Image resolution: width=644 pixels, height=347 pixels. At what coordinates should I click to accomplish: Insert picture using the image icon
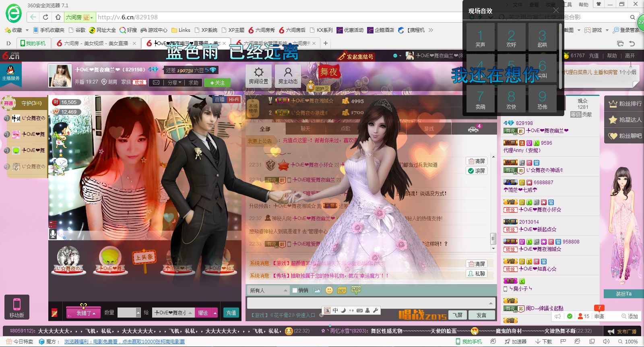point(317,290)
